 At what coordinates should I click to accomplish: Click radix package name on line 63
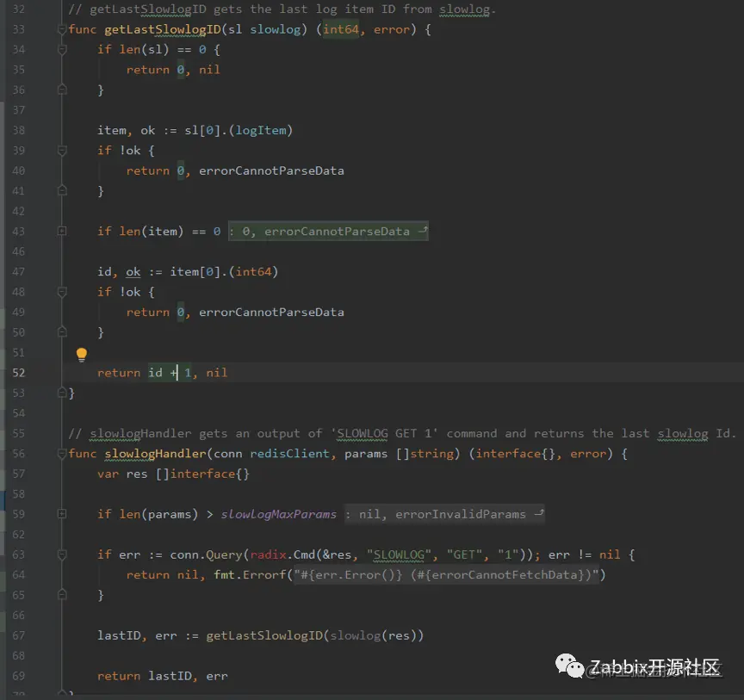(x=268, y=554)
